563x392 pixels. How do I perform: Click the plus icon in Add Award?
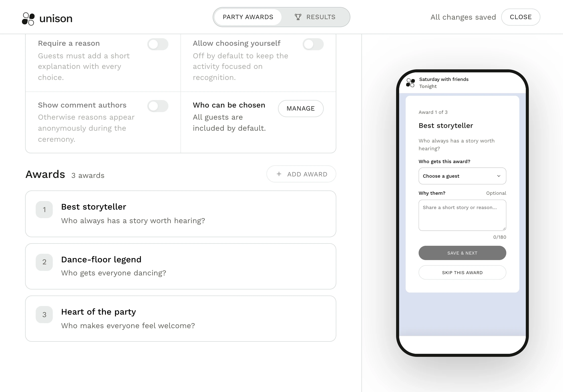point(279,174)
